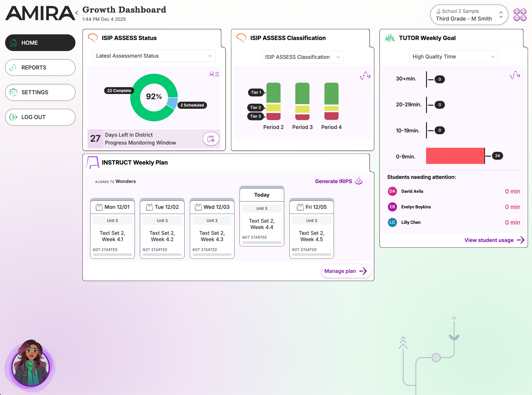532x395 pixels.
Task: Click the download icon next to Generate IRIPS
Action: click(x=358, y=181)
